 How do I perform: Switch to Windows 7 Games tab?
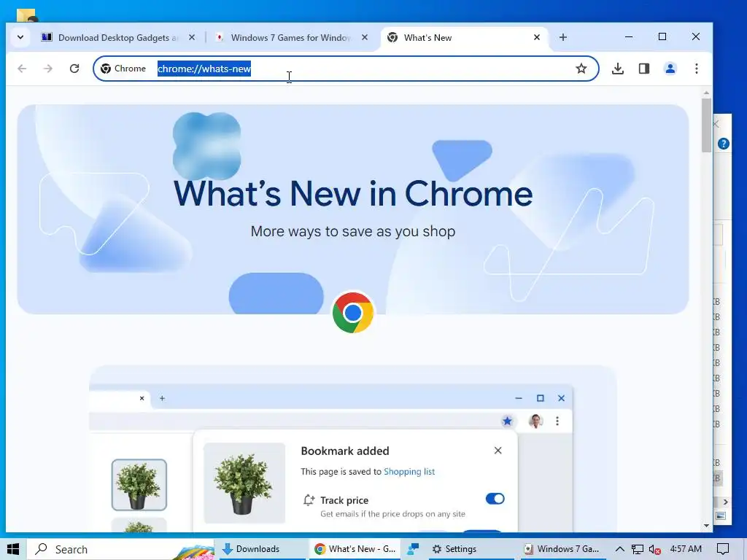point(292,38)
